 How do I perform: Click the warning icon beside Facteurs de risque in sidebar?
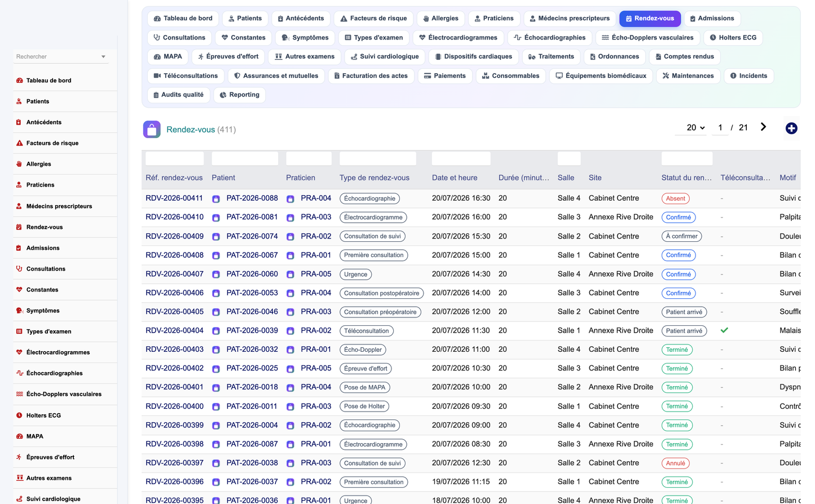point(19,143)
